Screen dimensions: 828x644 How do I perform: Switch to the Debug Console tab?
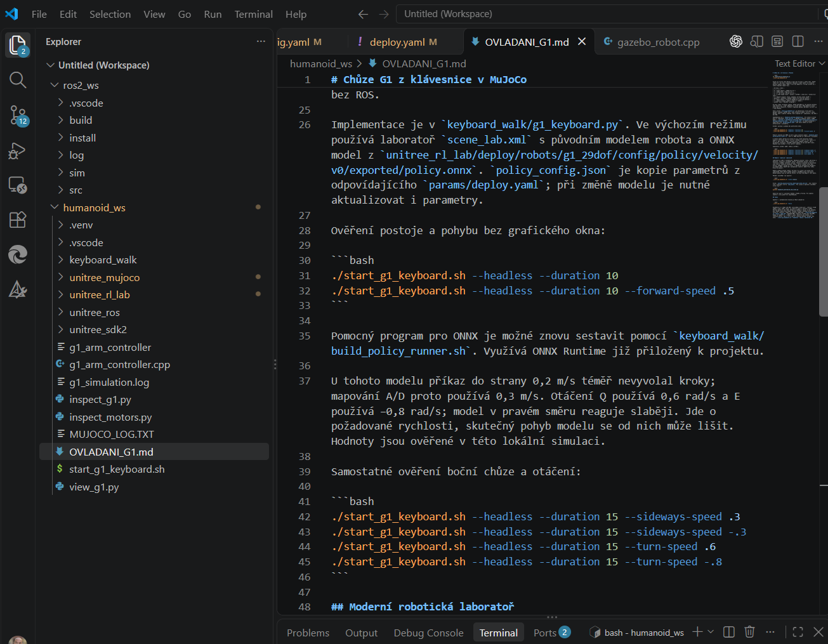pos(428,633)
